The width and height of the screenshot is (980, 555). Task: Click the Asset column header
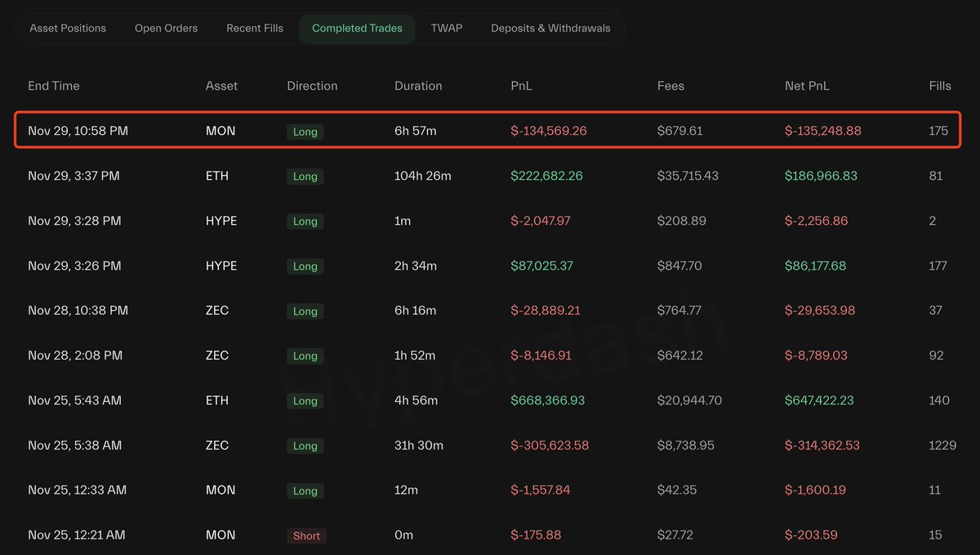click(221, 86)
